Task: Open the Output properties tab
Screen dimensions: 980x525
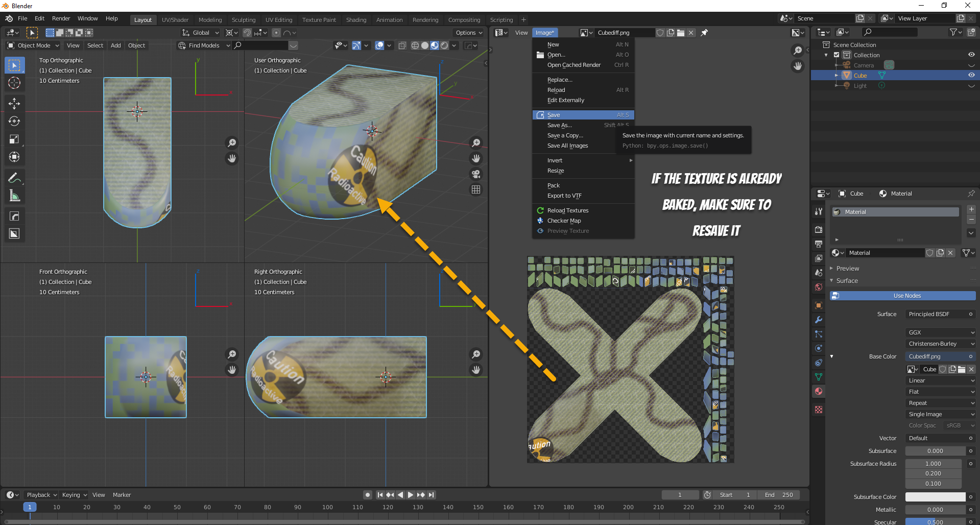Action: [x=819, y=244]
